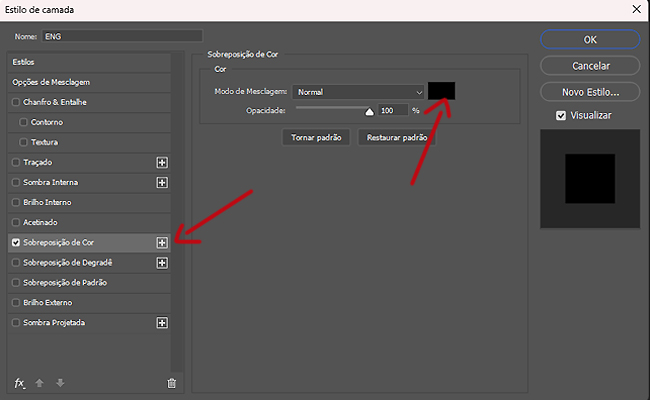
Task: Uncheck the Sobreposição de Cor checkbox
Action: [16, 242]
